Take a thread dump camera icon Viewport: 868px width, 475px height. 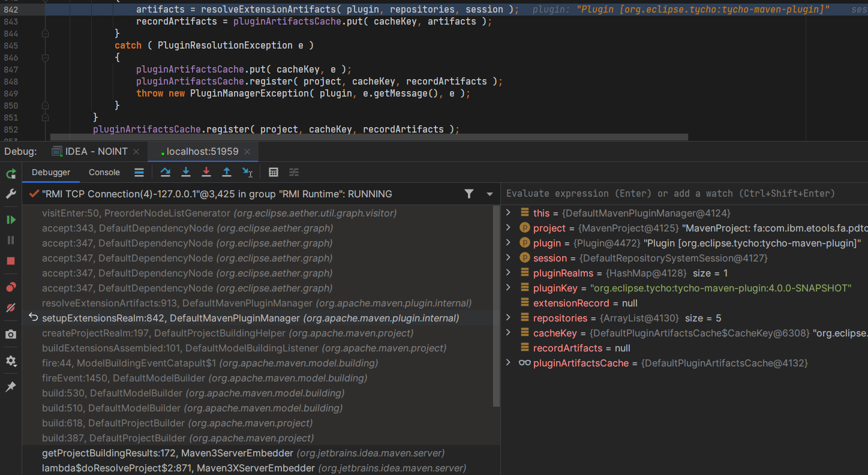[11, 335]
